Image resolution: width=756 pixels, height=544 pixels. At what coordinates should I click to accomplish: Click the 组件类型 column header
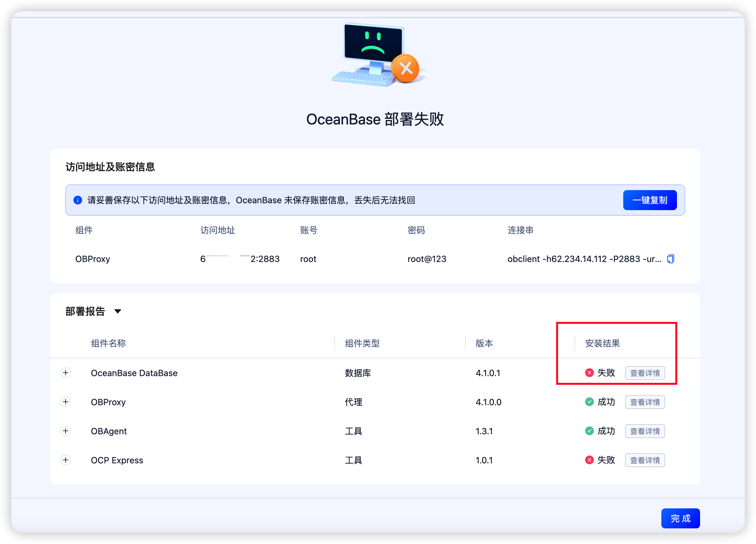(x=362, y=343)
